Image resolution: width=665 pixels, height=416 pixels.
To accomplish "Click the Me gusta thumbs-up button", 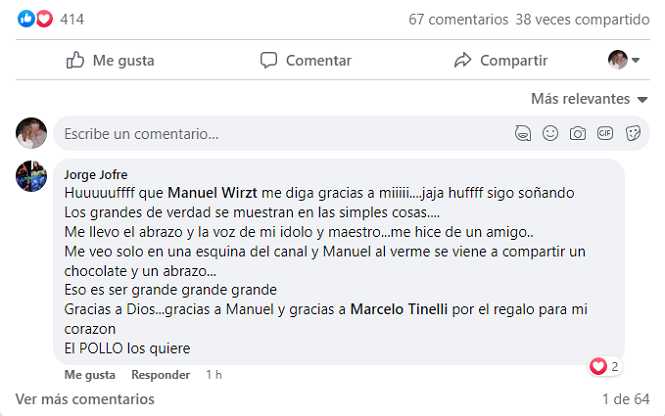I will click(x=110, y=60).
